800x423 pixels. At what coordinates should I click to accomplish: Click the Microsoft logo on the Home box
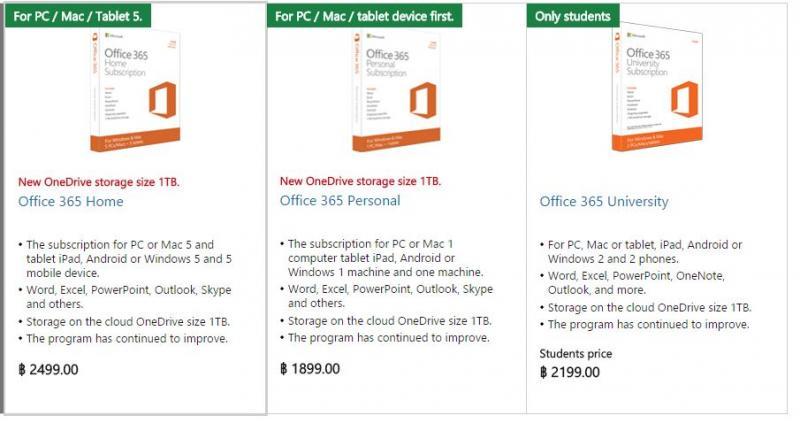coord(114,36)
